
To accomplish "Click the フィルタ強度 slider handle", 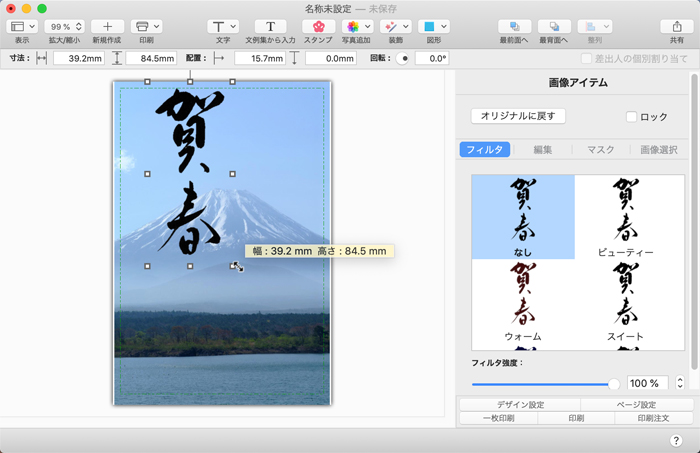I will click(614, 383).
